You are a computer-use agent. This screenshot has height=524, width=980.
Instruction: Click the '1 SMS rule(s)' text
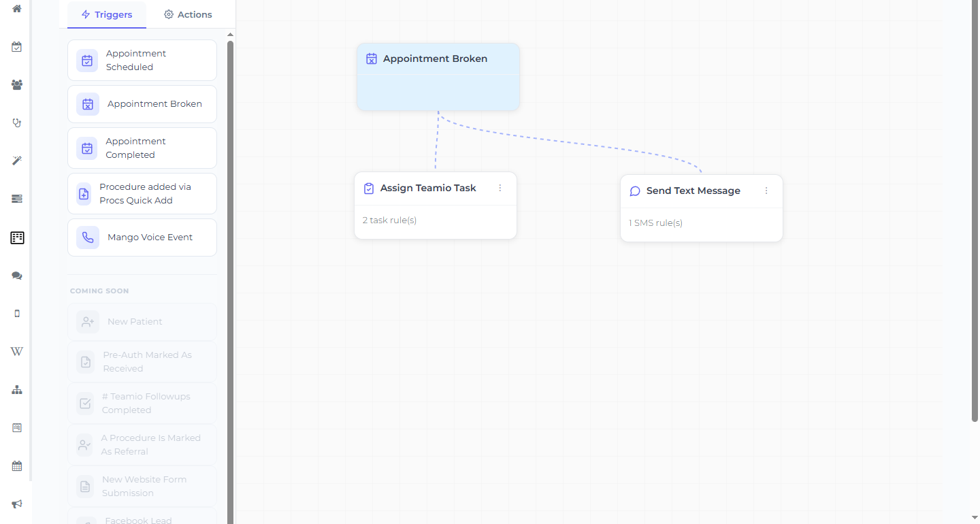[656, 223]
